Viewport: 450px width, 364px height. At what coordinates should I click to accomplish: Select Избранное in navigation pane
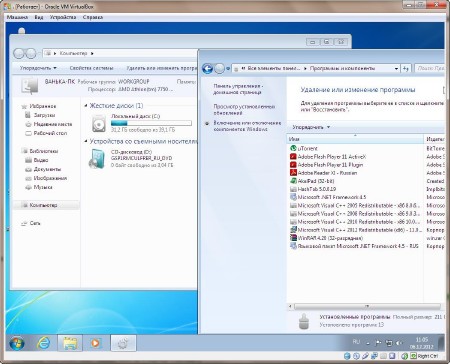tap(43, 106)
